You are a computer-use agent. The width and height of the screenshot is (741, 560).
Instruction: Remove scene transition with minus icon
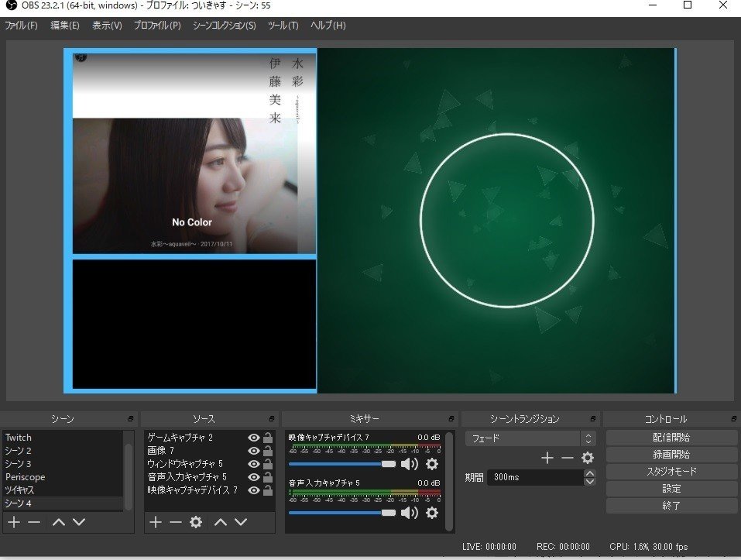(567, 458)
